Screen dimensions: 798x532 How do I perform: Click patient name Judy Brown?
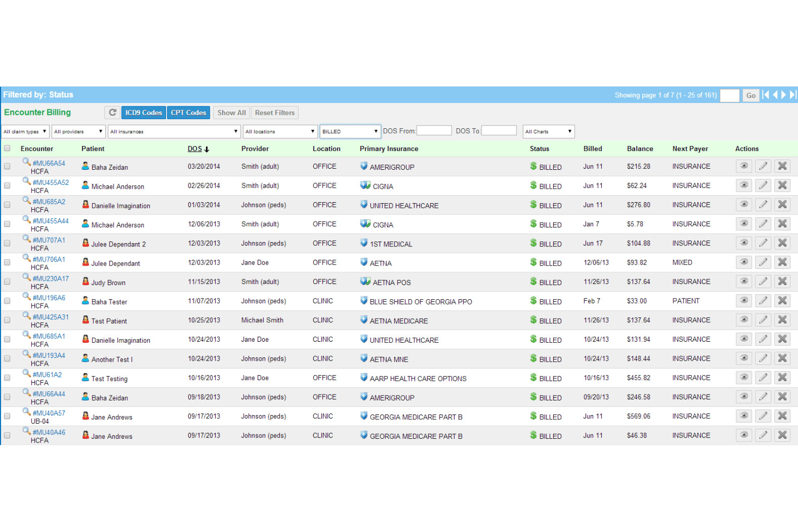108,282
